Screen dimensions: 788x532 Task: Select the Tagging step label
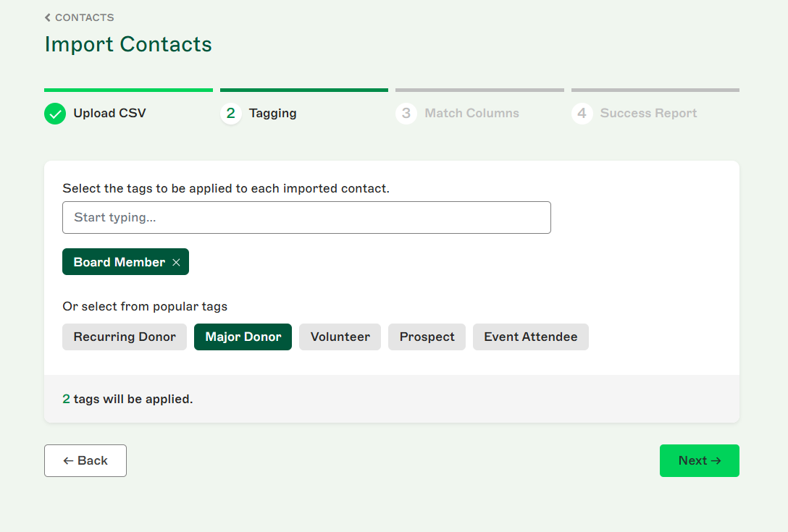(272, 114)
